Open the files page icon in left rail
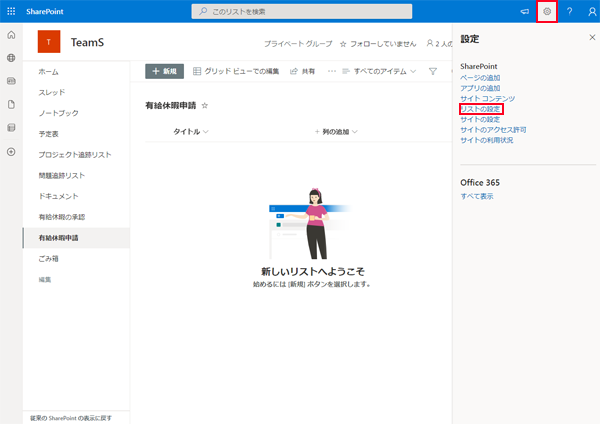The width and height of the screenshot is (600, 424). click(x=11, y=104)
